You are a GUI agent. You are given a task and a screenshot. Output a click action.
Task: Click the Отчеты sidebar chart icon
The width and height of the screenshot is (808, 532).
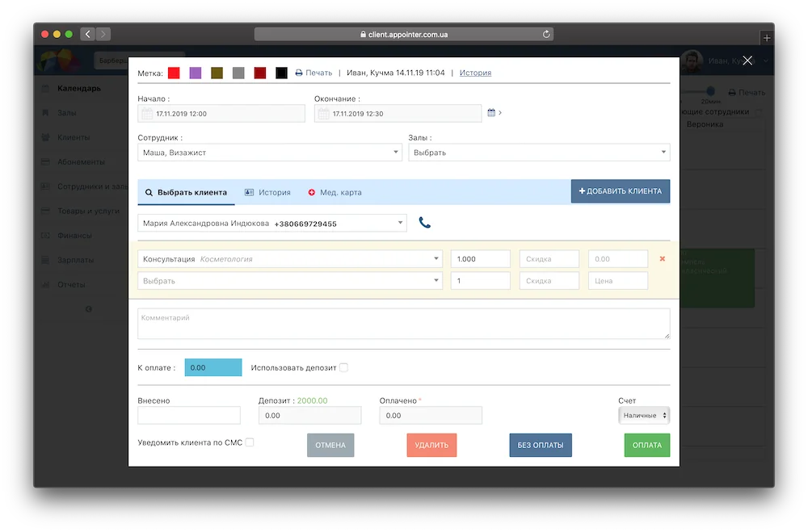pyautogui.click(x=46, y=284)
